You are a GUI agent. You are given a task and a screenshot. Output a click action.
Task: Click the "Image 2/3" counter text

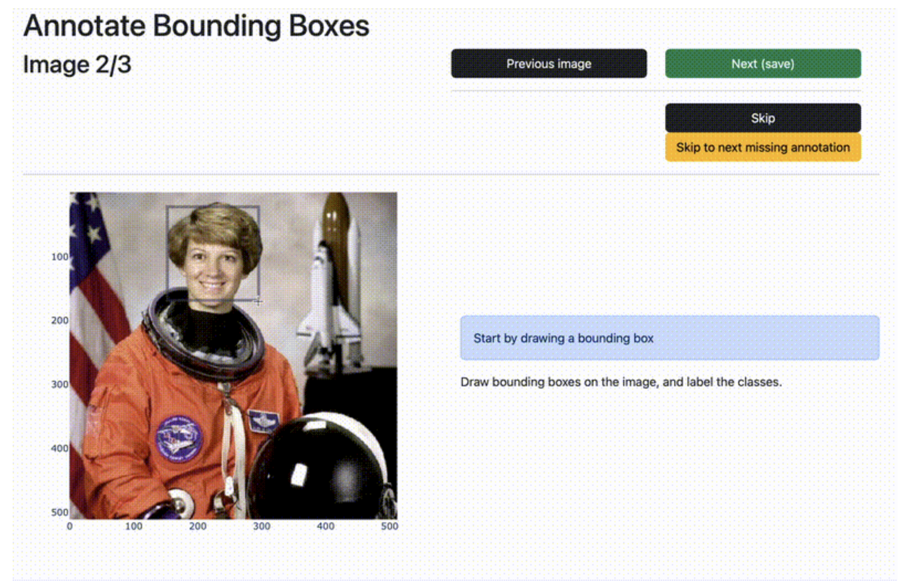[x=77, y=65]
